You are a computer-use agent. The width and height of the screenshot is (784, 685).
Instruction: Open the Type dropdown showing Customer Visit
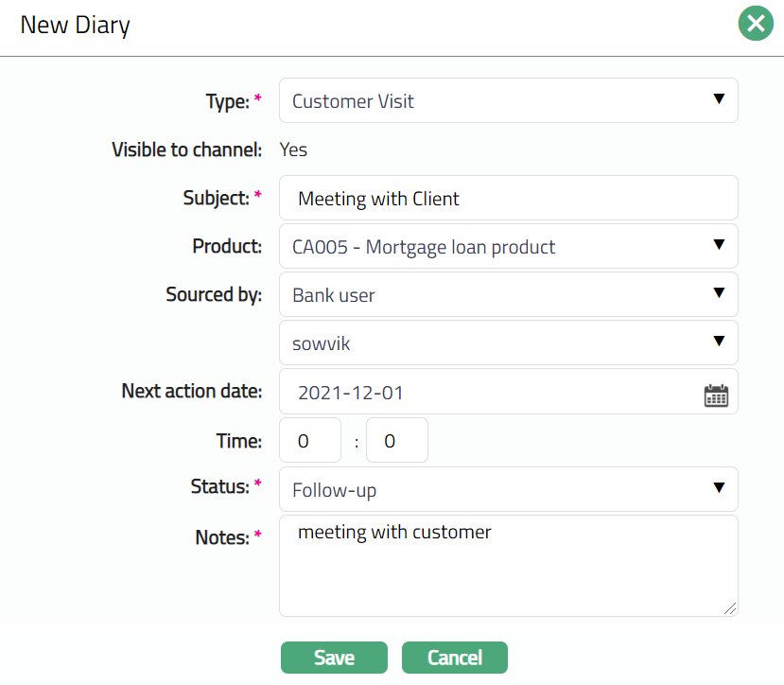click(508, 101)
